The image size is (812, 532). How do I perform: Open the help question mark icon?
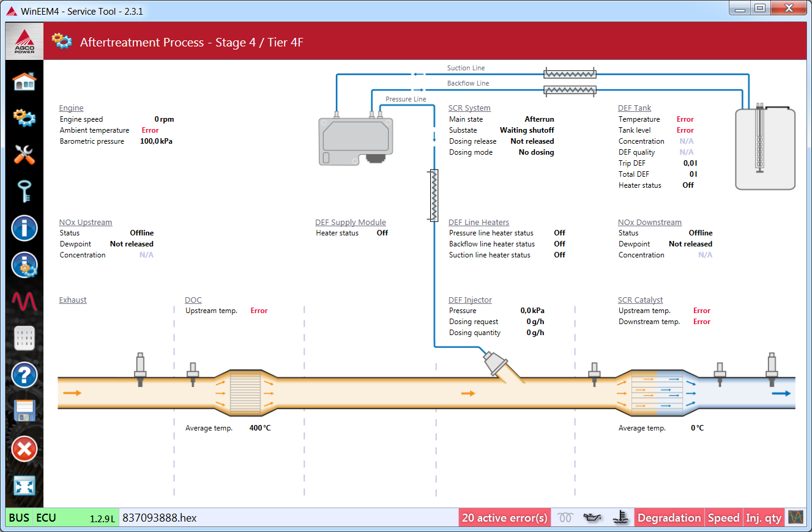[24, 374]
